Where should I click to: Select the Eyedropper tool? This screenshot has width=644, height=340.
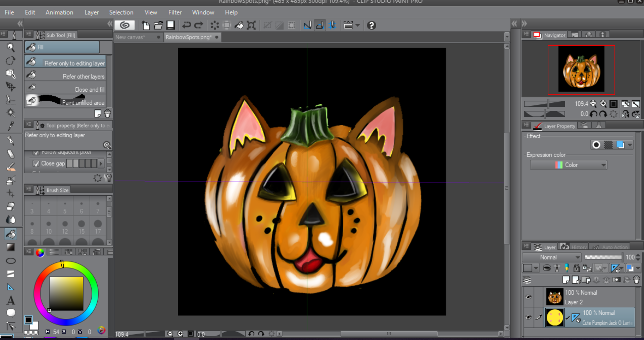(10, 126)
